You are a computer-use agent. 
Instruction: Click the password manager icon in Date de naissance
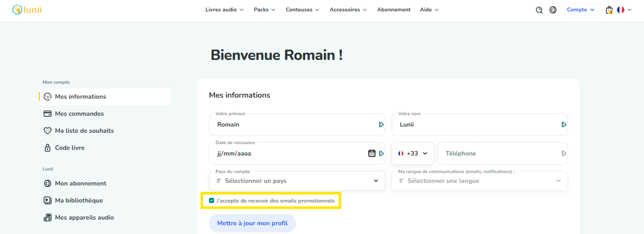click(381, 153)
